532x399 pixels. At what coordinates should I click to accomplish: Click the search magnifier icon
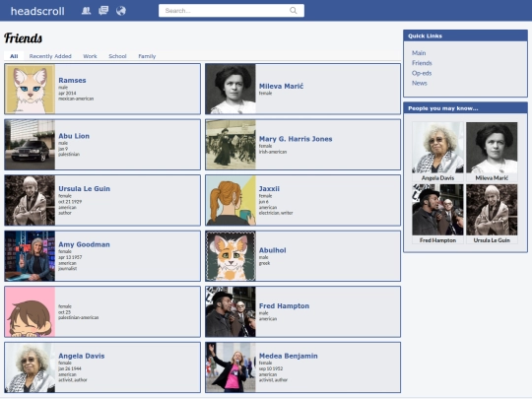pyautogui.click(x=294, y=11)
